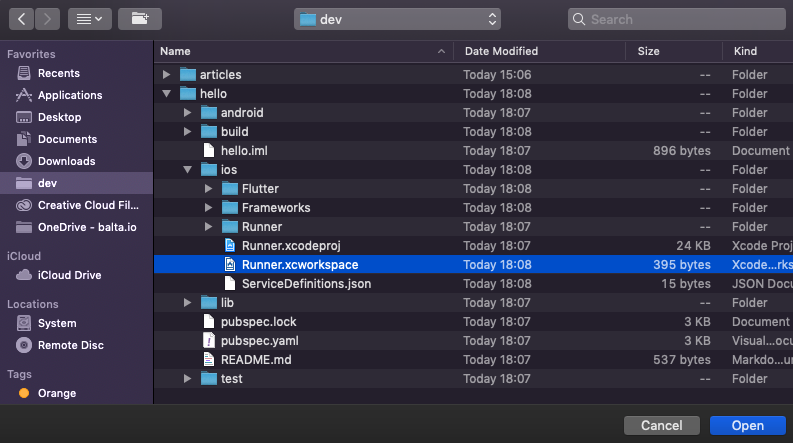Image resolution: width=793 pixels, height=443 pixels.
Task: Select the pubspec.yaml file icon
Action: click(208, 341)
